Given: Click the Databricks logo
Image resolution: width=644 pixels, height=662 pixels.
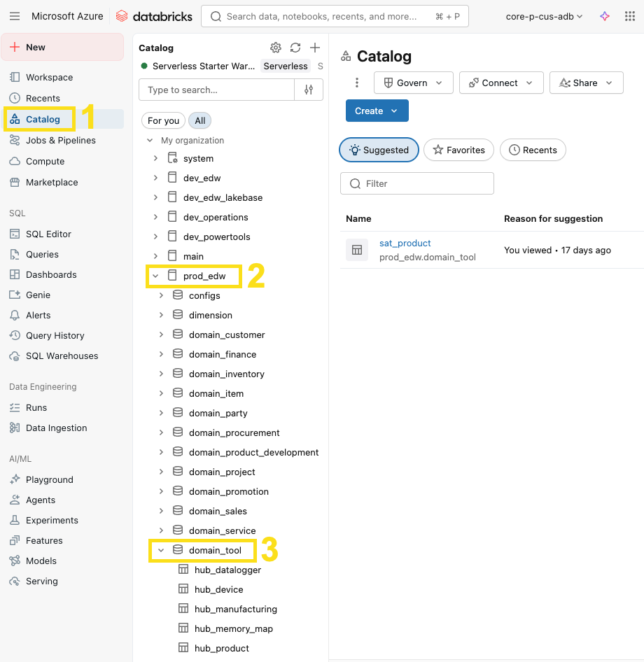Looking at the screenshot, I should (x=154, y=17).
